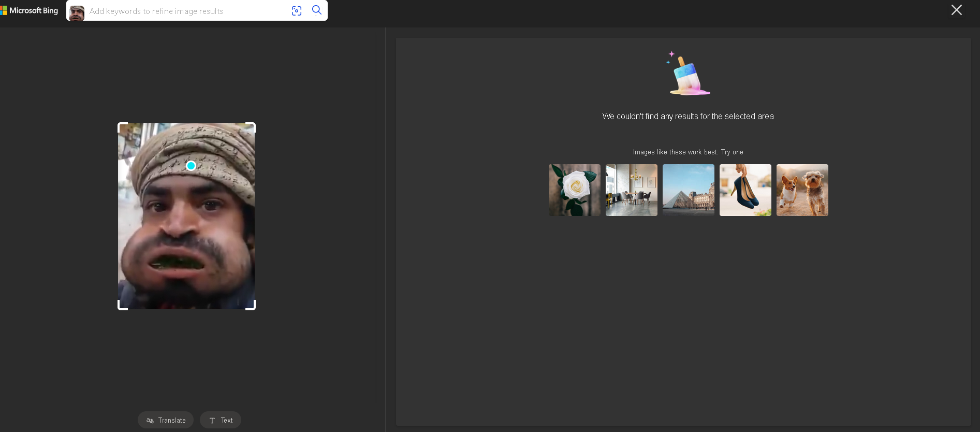
Task: Click the Text button
Action: tap(221, 420)
